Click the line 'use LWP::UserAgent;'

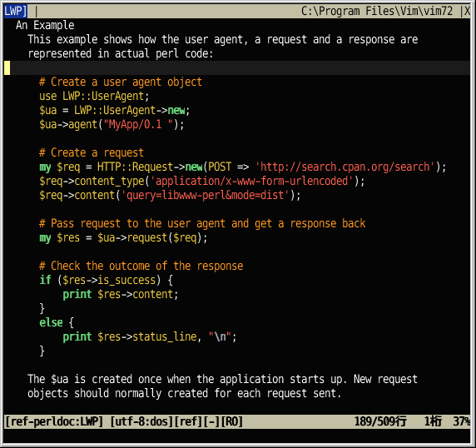[94, 96]
